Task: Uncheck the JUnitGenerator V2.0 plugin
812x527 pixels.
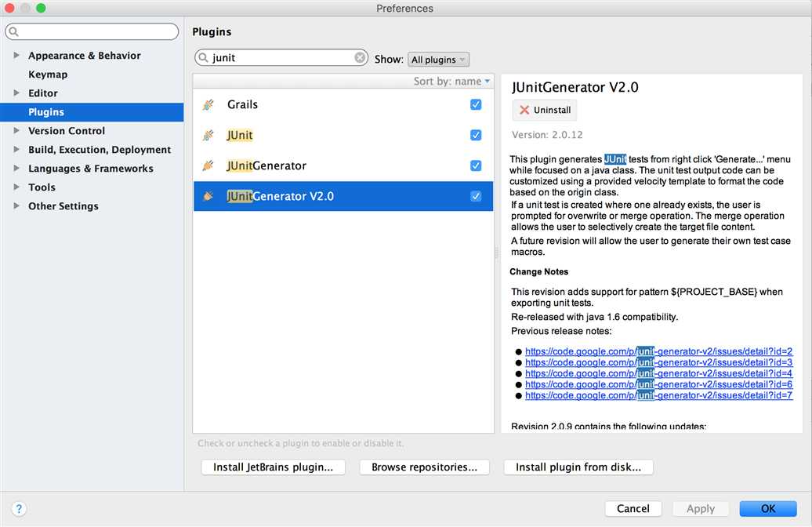Action: [476, 196]
